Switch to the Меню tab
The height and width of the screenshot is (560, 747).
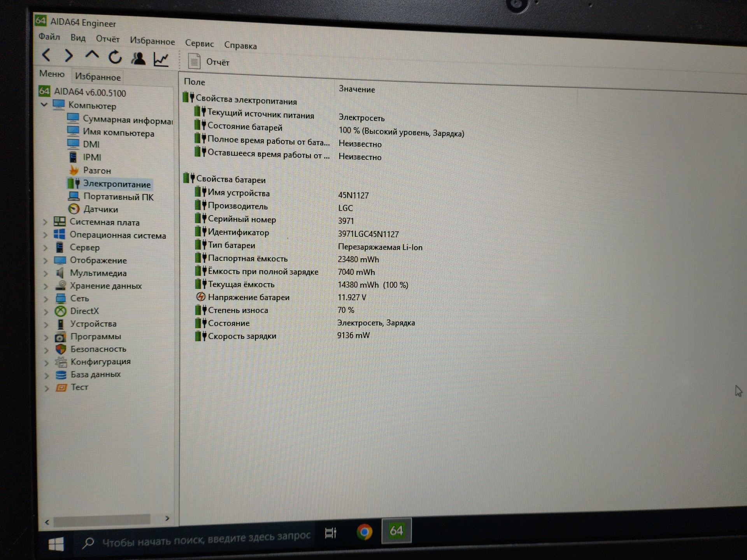tap(52, 73)
